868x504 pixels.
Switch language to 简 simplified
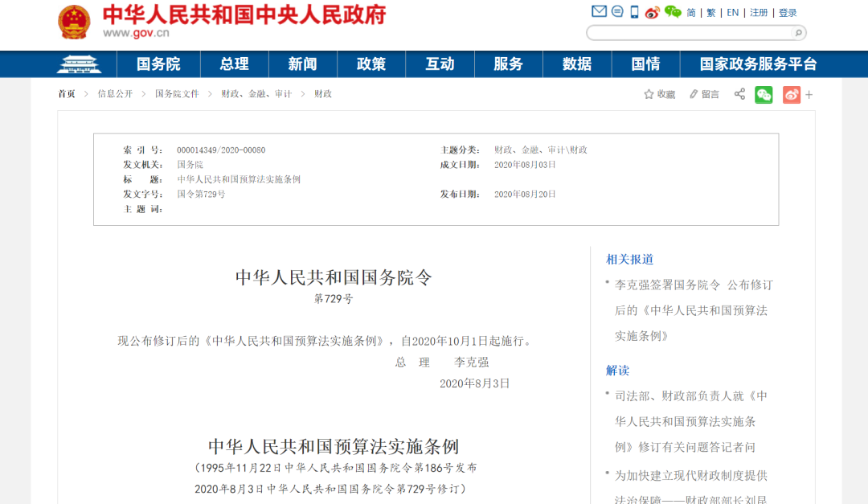click(690, 12)
